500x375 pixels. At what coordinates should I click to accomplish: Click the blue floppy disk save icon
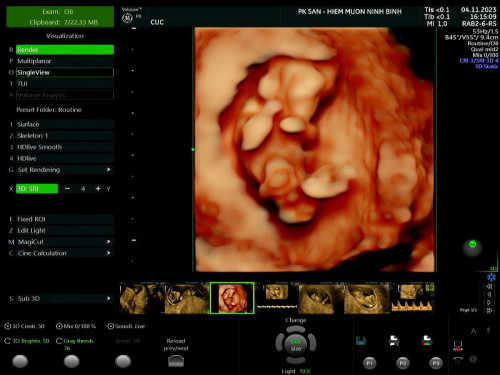click(x=361, y=341)
